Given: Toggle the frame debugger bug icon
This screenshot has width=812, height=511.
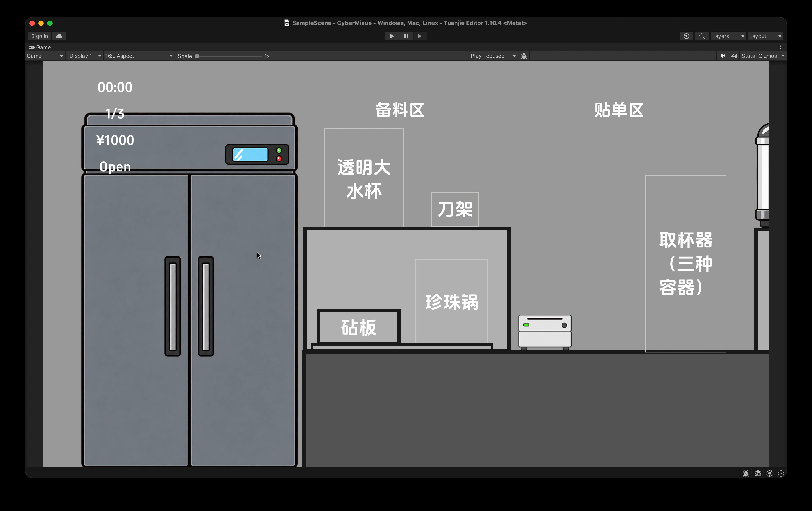Looking at the screenshot, I should point(524,56).
